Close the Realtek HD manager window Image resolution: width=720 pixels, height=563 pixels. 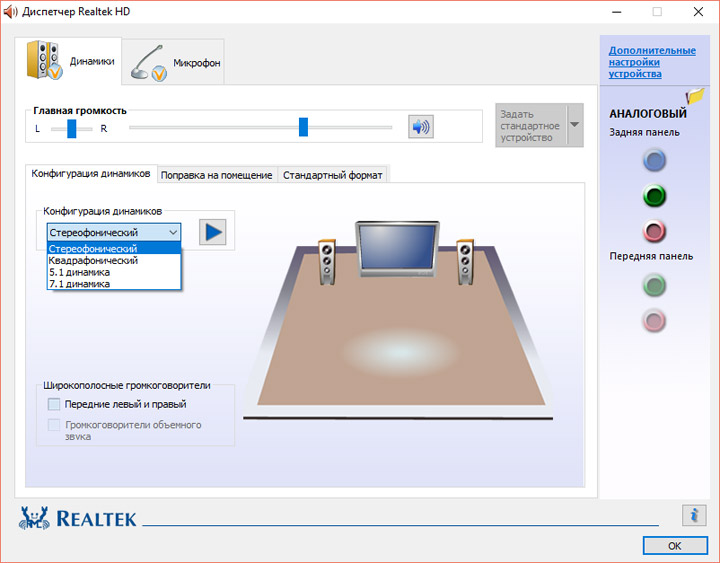coord(698,12)
